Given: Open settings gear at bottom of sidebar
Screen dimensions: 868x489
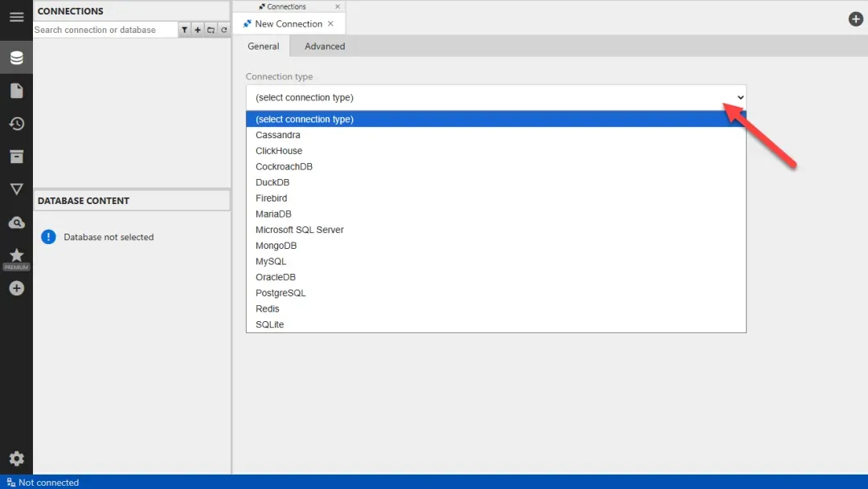Looking at the screenshot, I should pos(16,459).
